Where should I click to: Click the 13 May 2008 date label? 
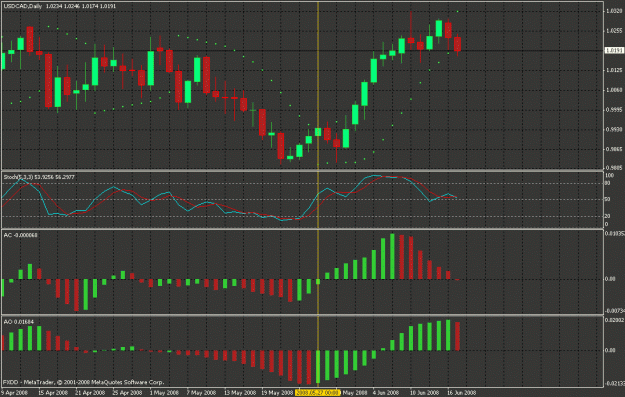point(240,393)
